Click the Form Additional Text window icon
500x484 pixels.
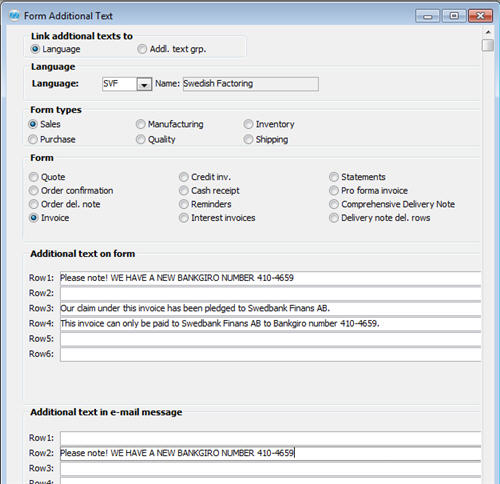pos(14,15)
